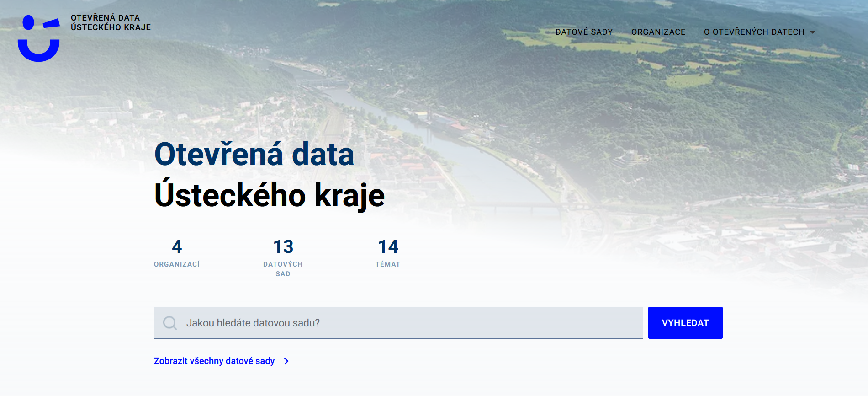Click inside the dataset search field
Screen dimensions: 868x396
pos(397,323)
